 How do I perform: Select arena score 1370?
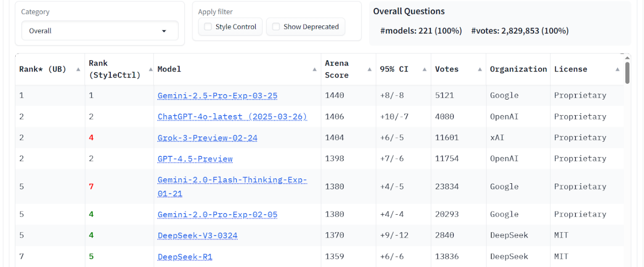click(x=334, y=235)
